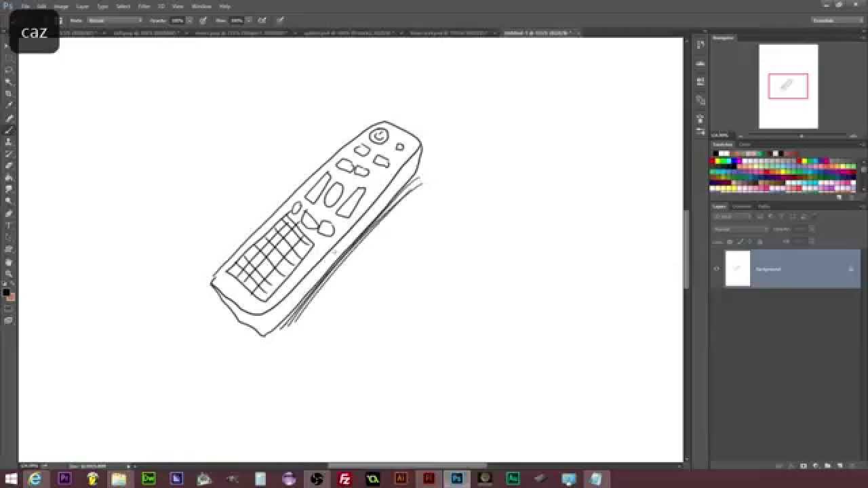868x488 pixels.
Task: Click the foreground color swatch
Action: pos(6,292)
